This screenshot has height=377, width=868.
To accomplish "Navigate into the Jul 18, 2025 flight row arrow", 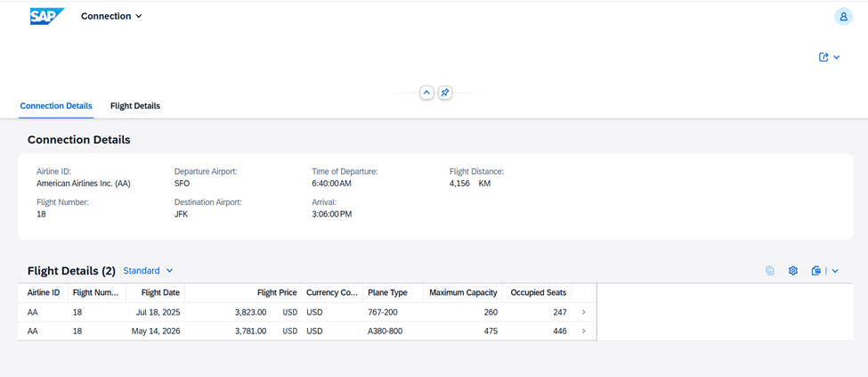I will 584,313.
